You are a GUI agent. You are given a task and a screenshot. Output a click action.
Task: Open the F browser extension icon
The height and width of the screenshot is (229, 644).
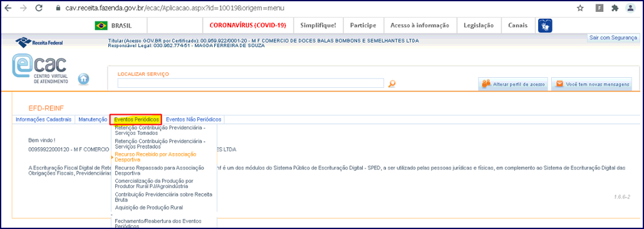click(600, 8)
